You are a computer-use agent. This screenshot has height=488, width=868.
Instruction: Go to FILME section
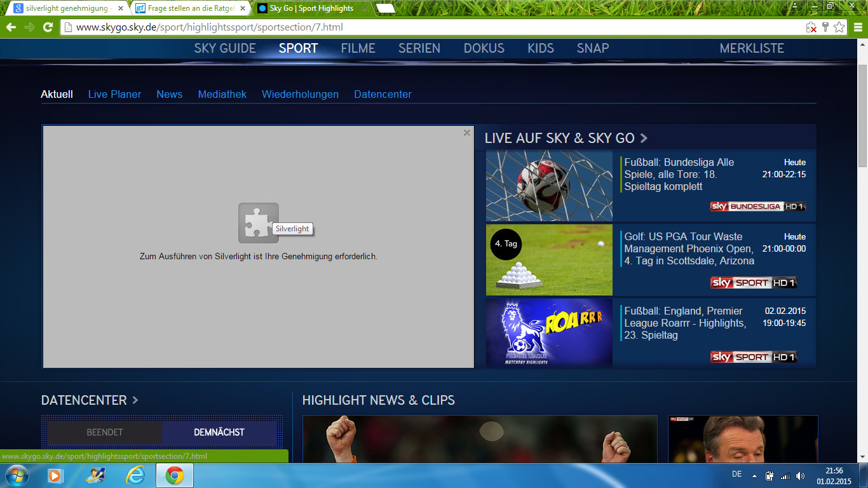(x=358, y=48)
